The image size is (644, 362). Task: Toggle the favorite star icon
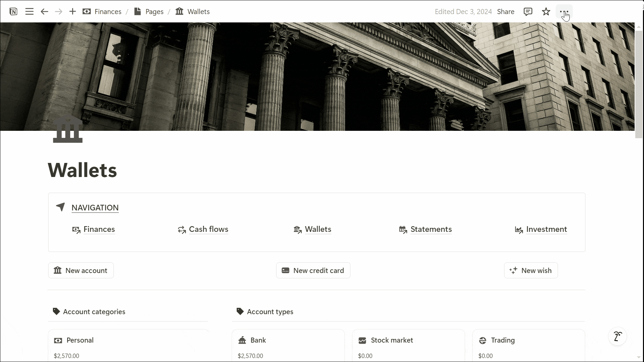click(546, 12)
